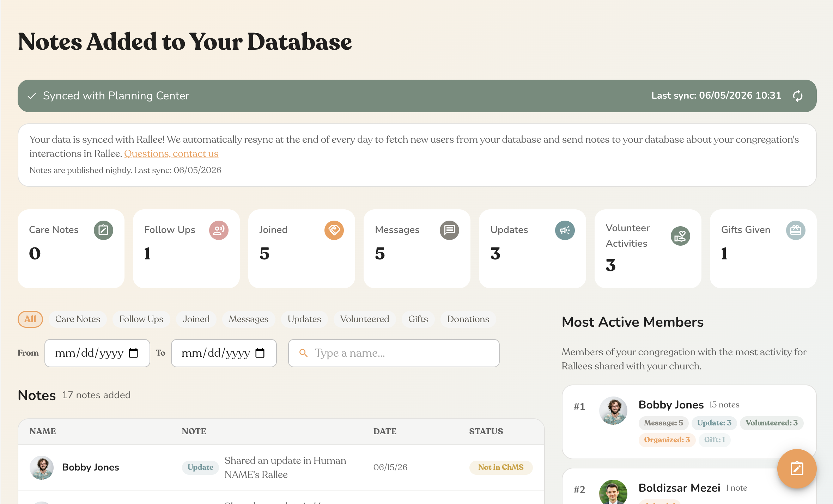Click the floating orange add-note button
The image size is (833, 504).
[x=797, y=468]
